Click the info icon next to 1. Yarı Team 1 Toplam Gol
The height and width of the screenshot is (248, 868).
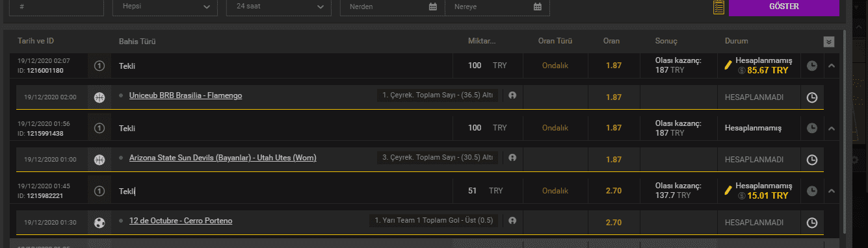(x=512, y=221)
